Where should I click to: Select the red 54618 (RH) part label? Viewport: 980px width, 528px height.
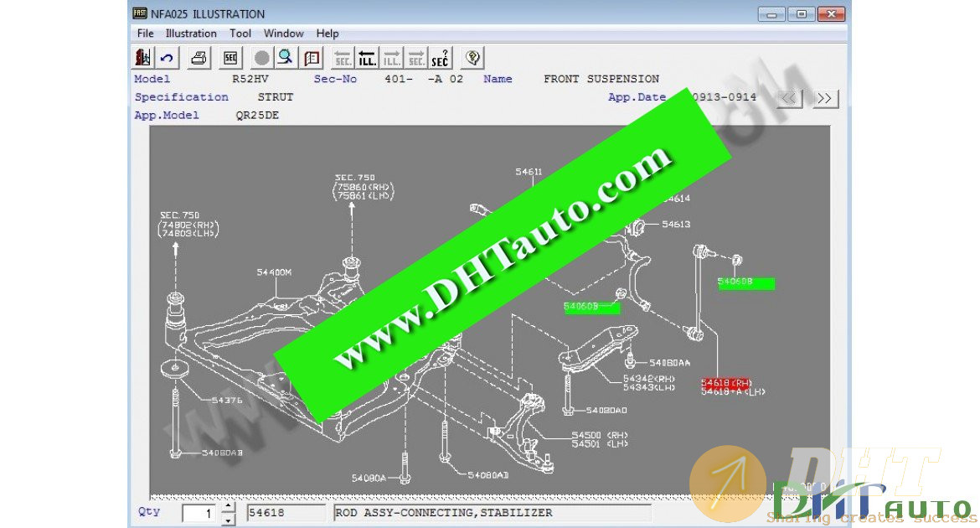[725, 382]
